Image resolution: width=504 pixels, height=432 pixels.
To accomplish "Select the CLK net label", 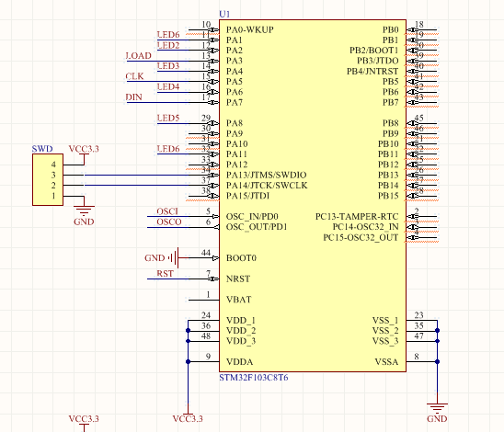I will (134, 76).
